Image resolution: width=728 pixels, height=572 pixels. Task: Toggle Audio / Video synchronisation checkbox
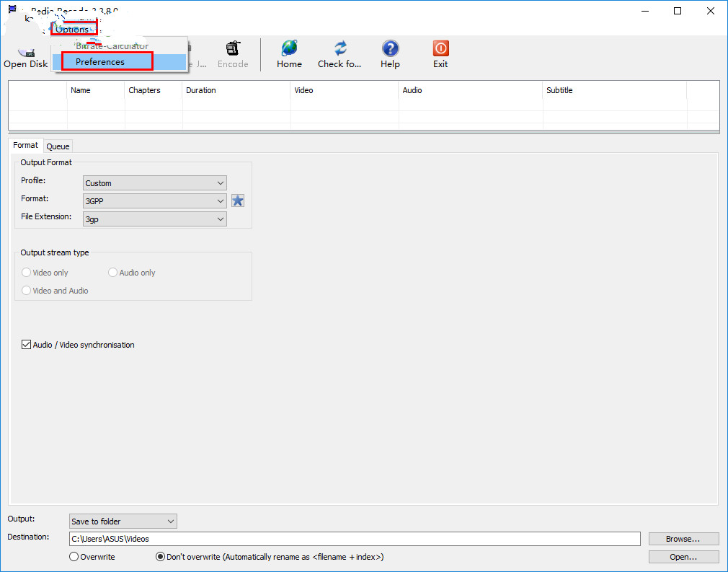pos(27,345)
